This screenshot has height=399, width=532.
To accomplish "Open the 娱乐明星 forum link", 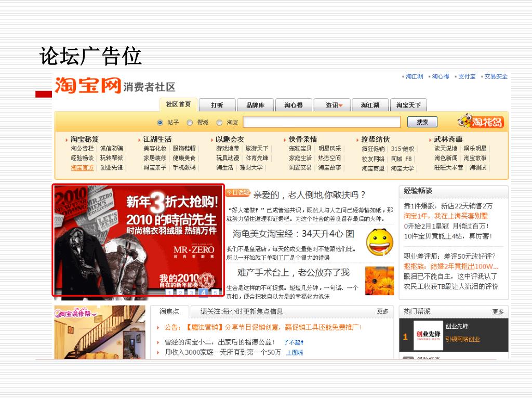I will [475, 149].
